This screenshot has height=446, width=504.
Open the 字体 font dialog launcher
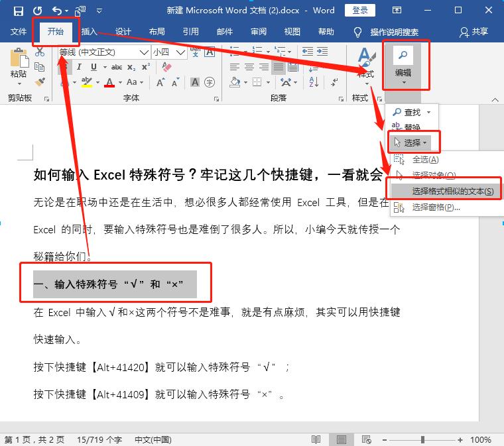tap(216, 99)
